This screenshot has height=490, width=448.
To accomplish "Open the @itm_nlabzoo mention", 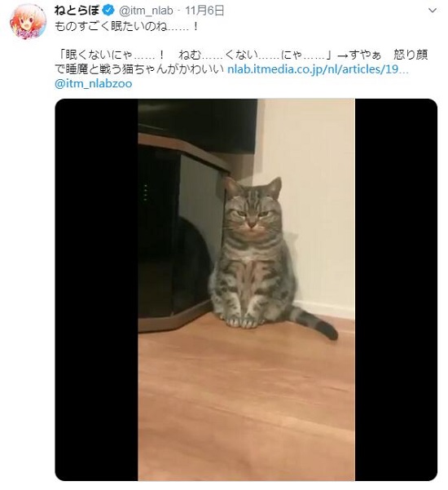I will click(94, 83).
